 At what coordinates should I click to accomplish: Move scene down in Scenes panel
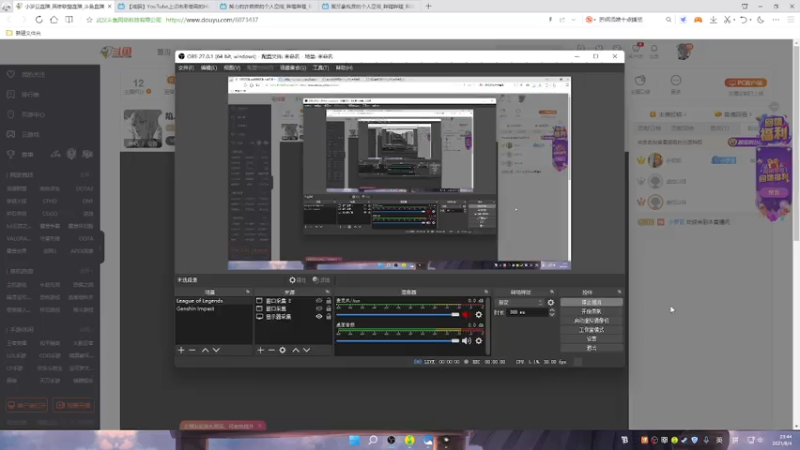pyautogui.click(x=216, y=350)
